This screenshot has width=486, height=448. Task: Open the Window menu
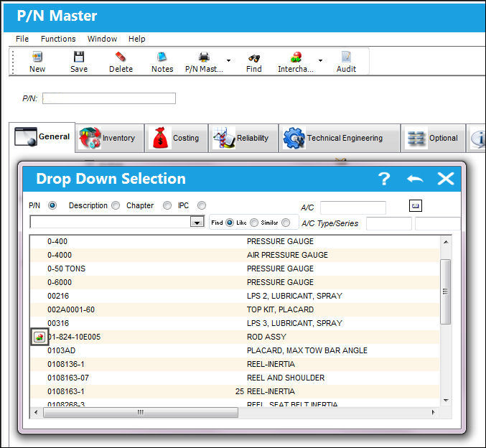102,39
